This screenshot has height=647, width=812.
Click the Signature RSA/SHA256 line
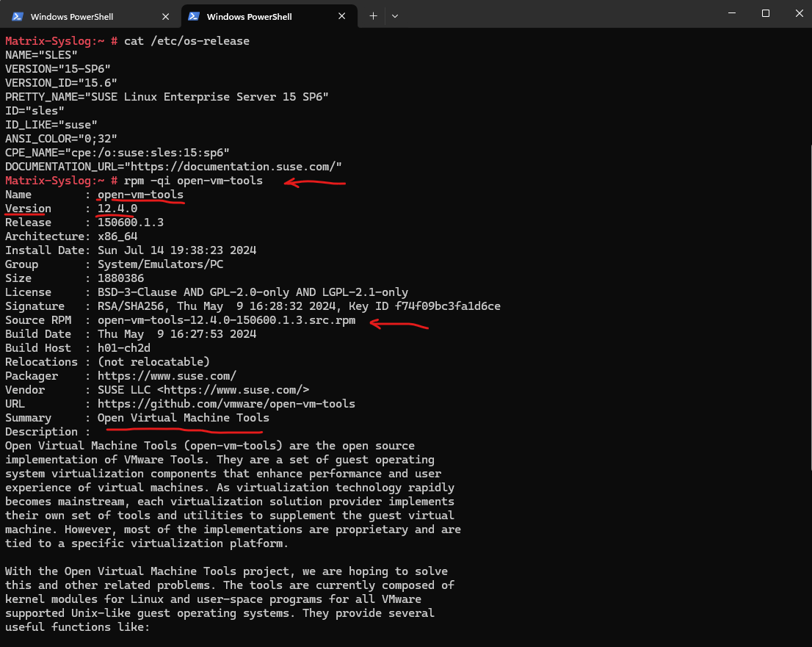(x=253, y=306)
